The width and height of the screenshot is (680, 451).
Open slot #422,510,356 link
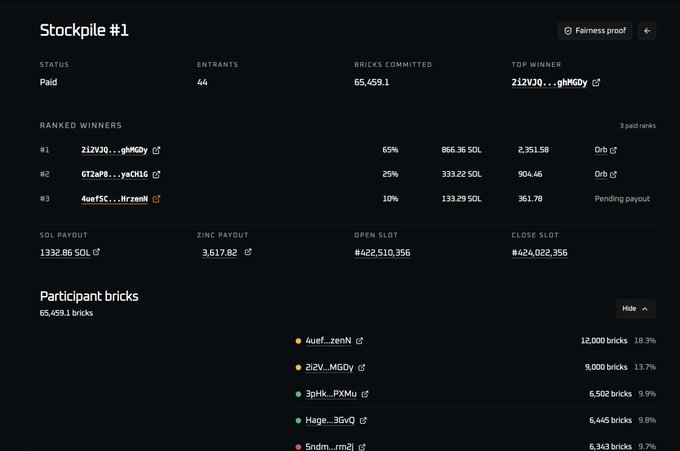point(382,252)
